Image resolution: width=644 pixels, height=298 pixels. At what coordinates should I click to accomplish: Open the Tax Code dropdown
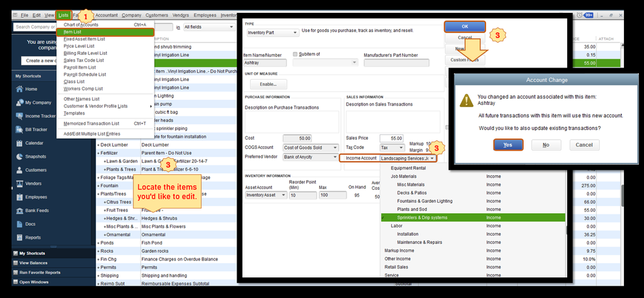click(392, 147)
